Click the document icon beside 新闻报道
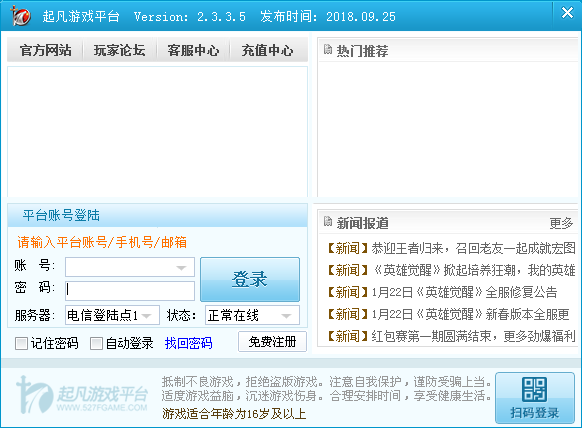This screenshot has height=428, width=582. click(x=328, y=222)
